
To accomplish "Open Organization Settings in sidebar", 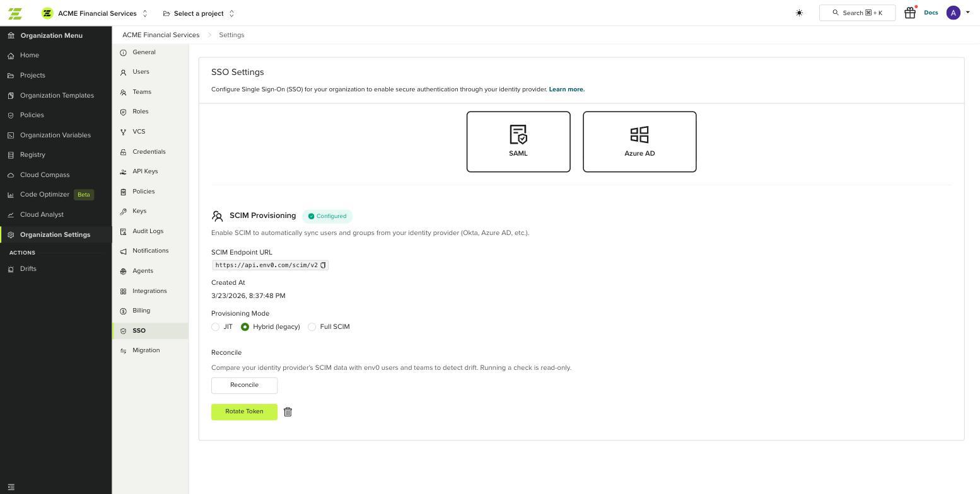I will 56,235.
